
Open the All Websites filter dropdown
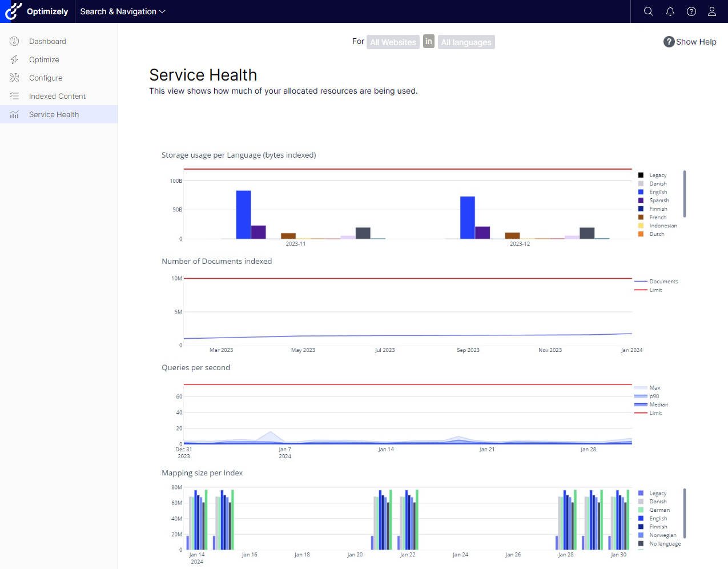pos(393,42)
